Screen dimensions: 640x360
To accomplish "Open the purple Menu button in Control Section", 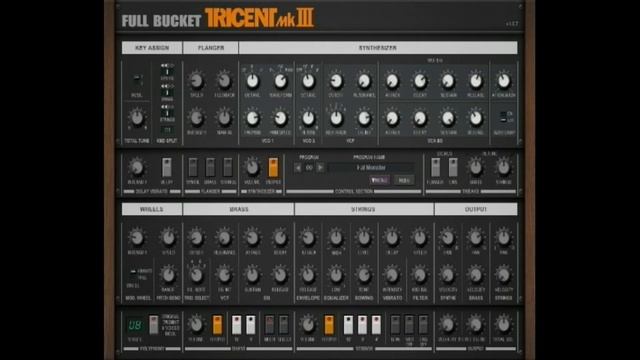I will [x=380, y=180].
